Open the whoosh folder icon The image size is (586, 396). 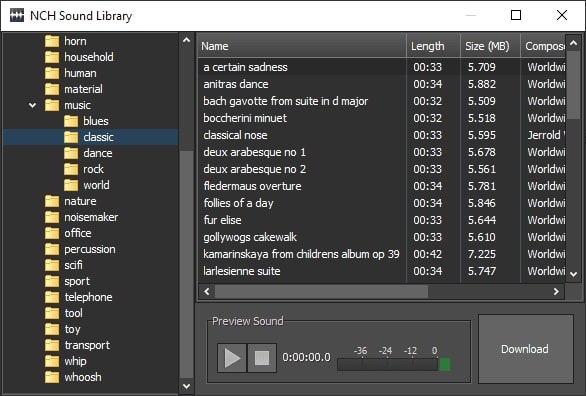52,377
